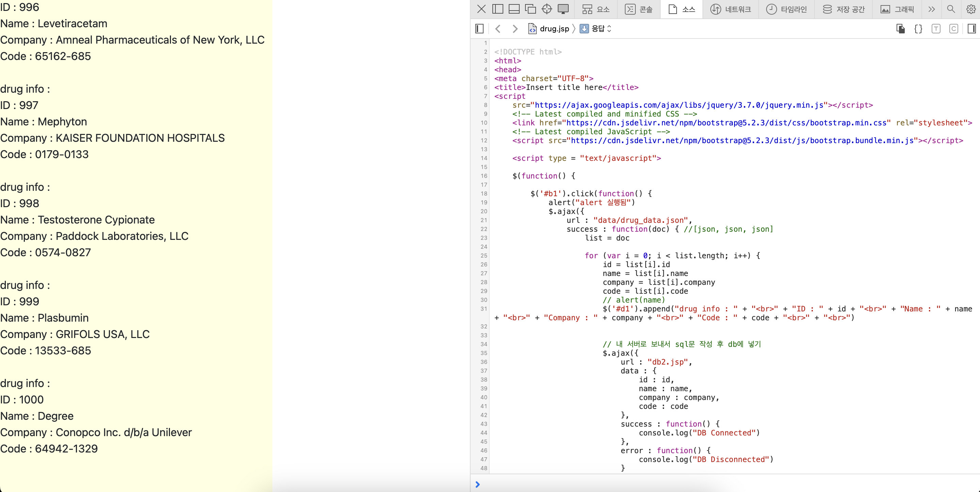Screen dimensions: 980x492
Task: Close the Web Inspector with the X icon
Action: point(481,9)
